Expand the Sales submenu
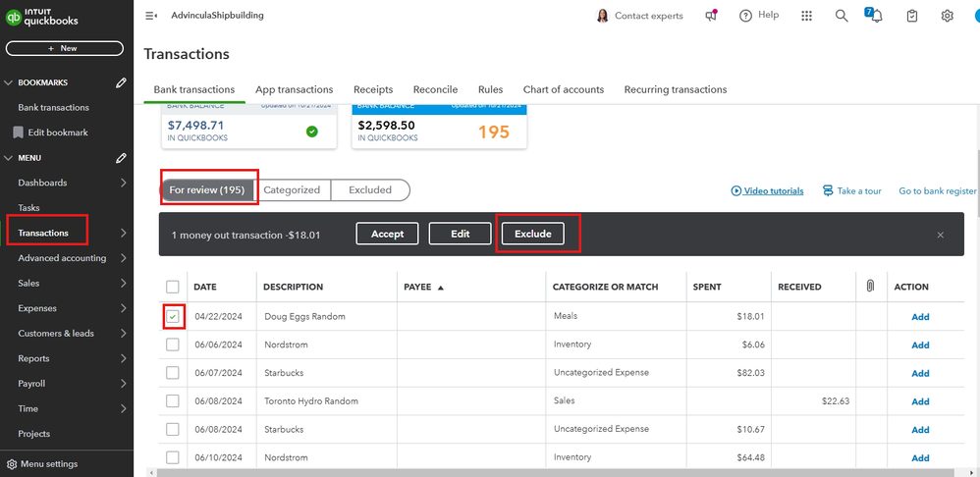The height and width of the screenshot is (477, 980). tap(123, 283)
